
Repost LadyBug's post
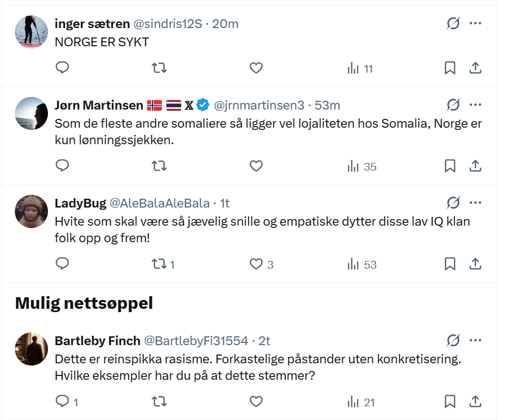[159, 264]
